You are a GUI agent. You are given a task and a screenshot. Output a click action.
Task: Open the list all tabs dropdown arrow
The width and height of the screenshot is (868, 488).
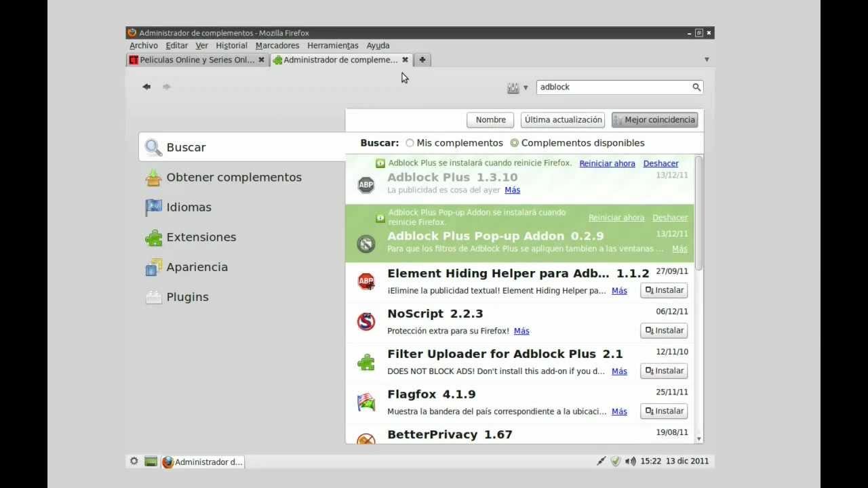707,60
